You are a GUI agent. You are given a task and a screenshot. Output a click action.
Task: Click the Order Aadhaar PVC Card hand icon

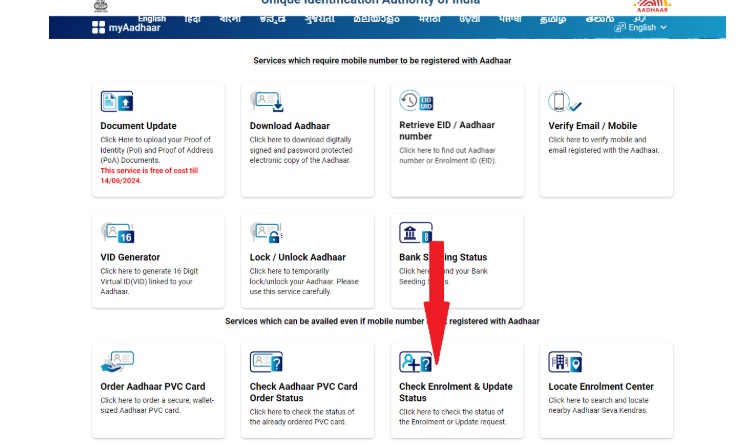coord(117,362)
